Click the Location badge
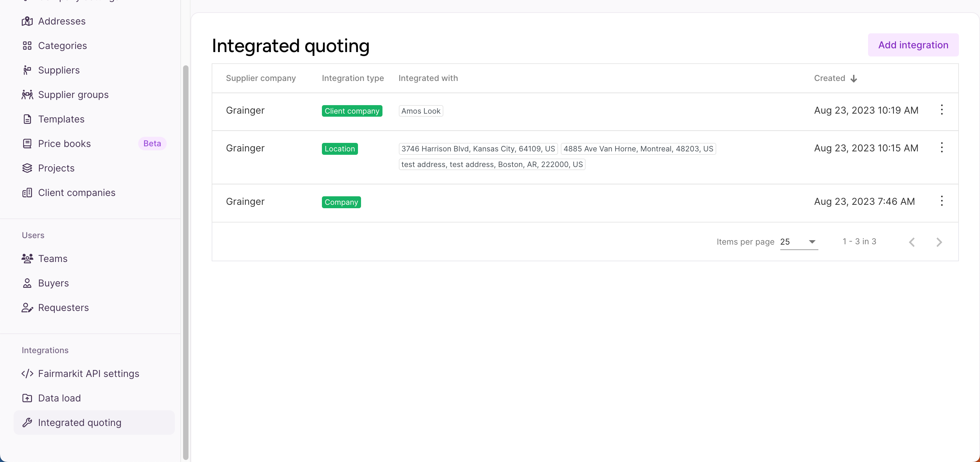This screenshot has width=980, height=462. pos(340,149)
